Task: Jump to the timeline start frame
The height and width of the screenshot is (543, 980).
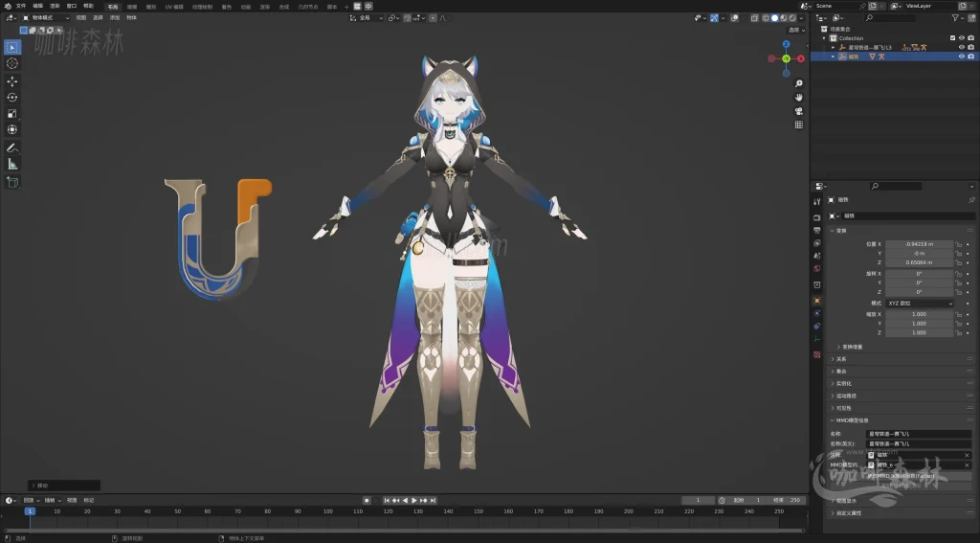Action: coord(387,501)
